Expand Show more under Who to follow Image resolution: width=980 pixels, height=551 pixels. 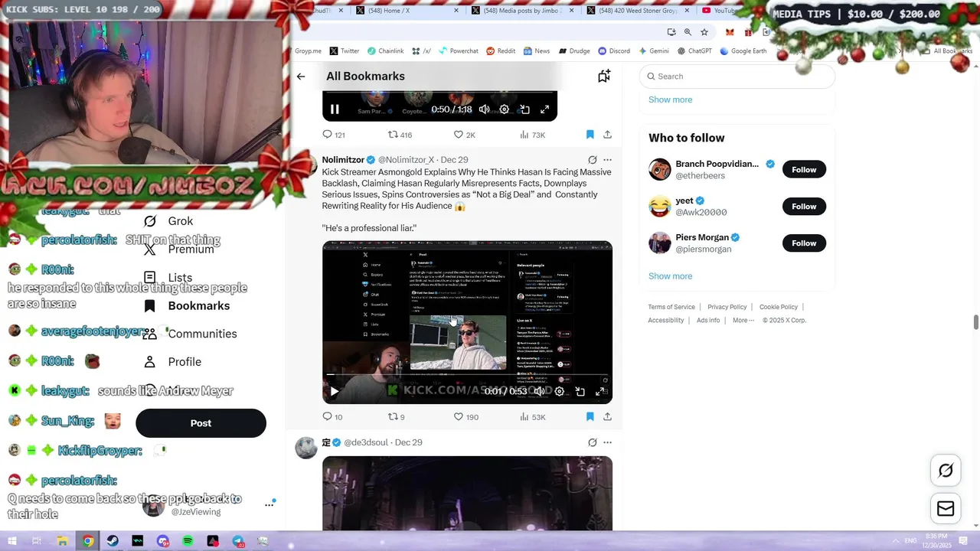(670, 276)
